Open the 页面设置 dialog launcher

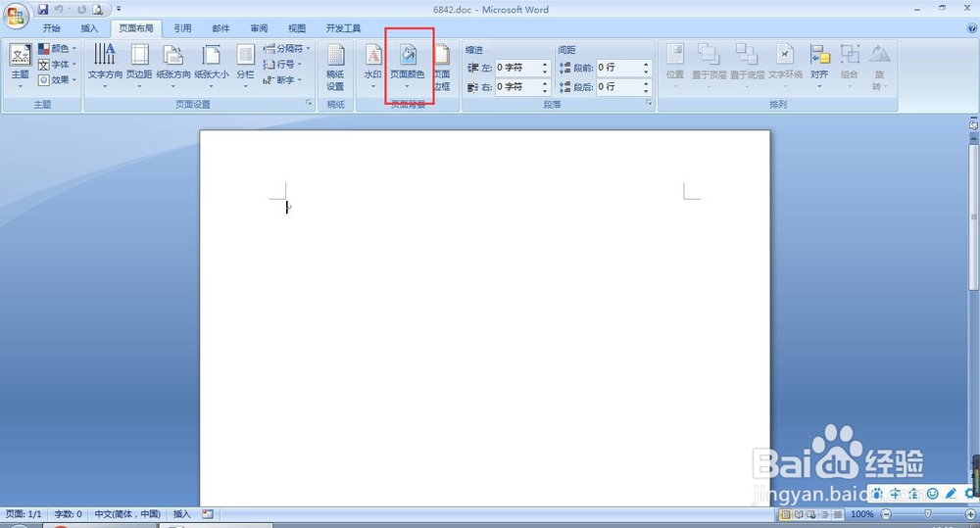[x=309, y=103]
